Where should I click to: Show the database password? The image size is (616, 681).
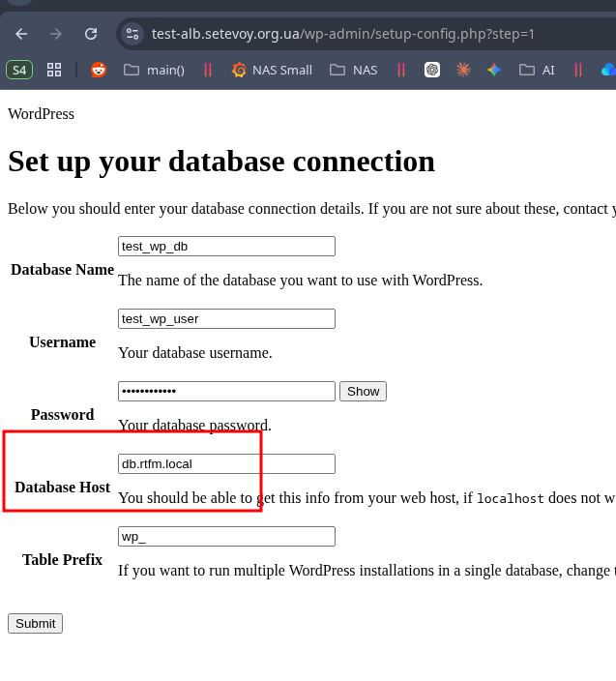(363, 391)
